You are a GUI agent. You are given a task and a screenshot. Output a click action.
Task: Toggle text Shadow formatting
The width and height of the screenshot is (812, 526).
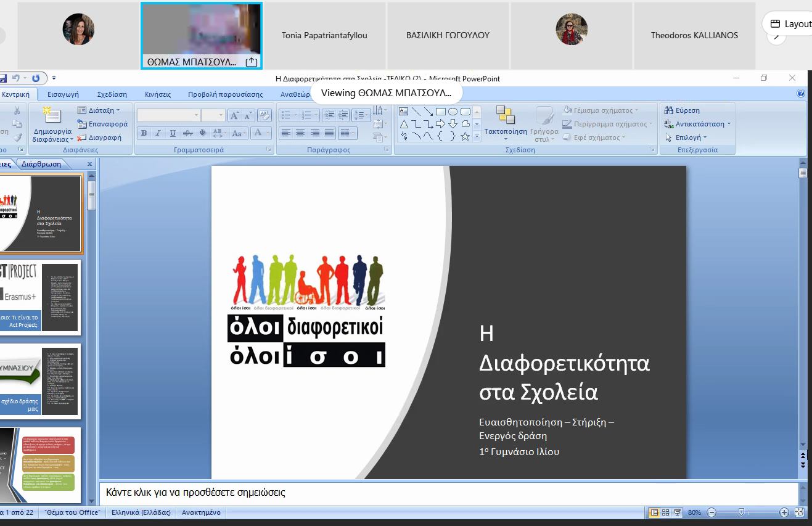pyautogui.click(x=202, y=133)
